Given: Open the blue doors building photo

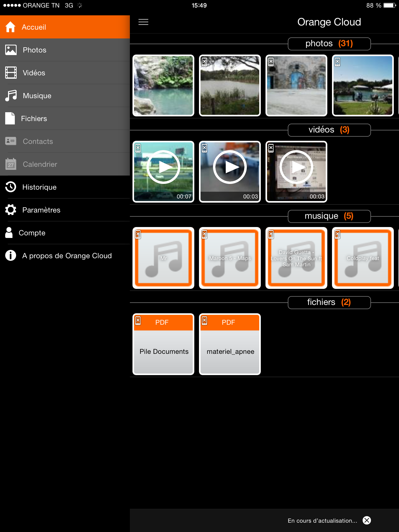Looking at the screenshot, I should click(x=296, y=85).
